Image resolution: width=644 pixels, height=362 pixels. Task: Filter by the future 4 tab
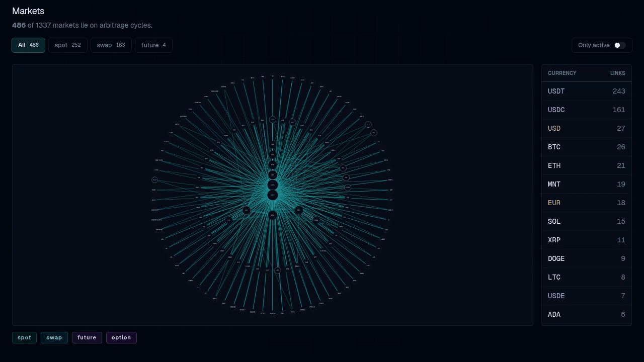point(153,45)
